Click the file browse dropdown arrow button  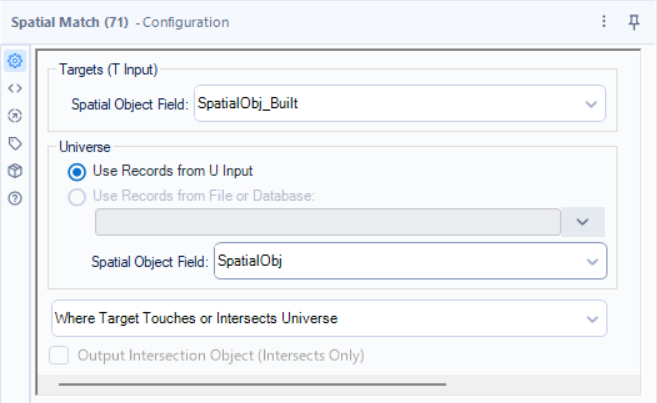(x=583, y=222)
